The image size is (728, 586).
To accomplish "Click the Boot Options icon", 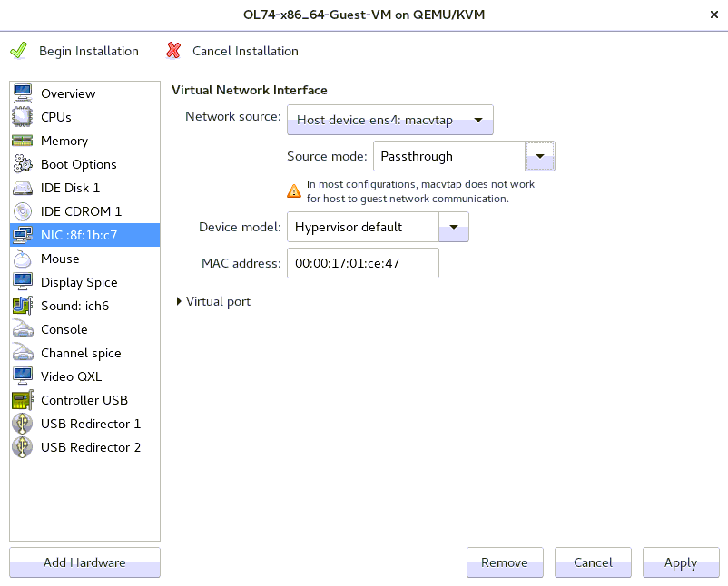I will point(23,164).
